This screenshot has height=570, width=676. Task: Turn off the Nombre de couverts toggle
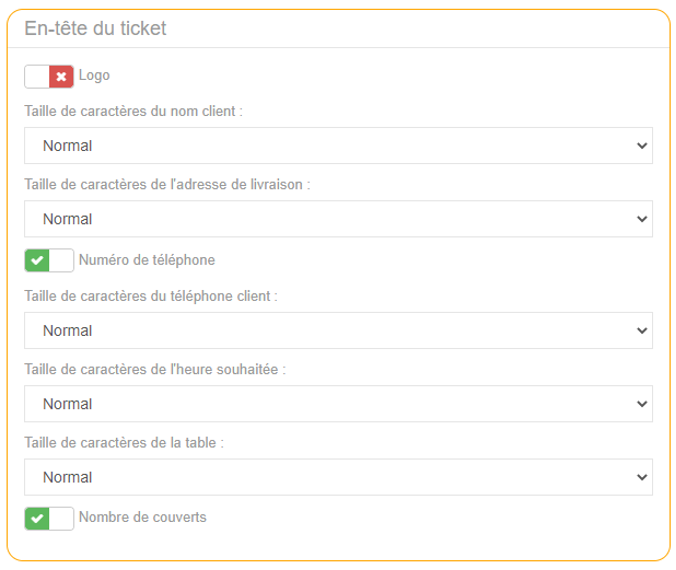tap(49, 519)
